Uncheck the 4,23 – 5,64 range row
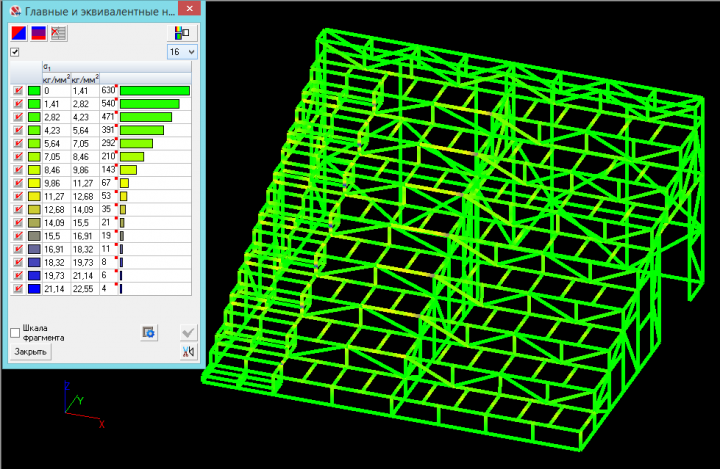Screen dimensions: 720x469 pos(18,130)
